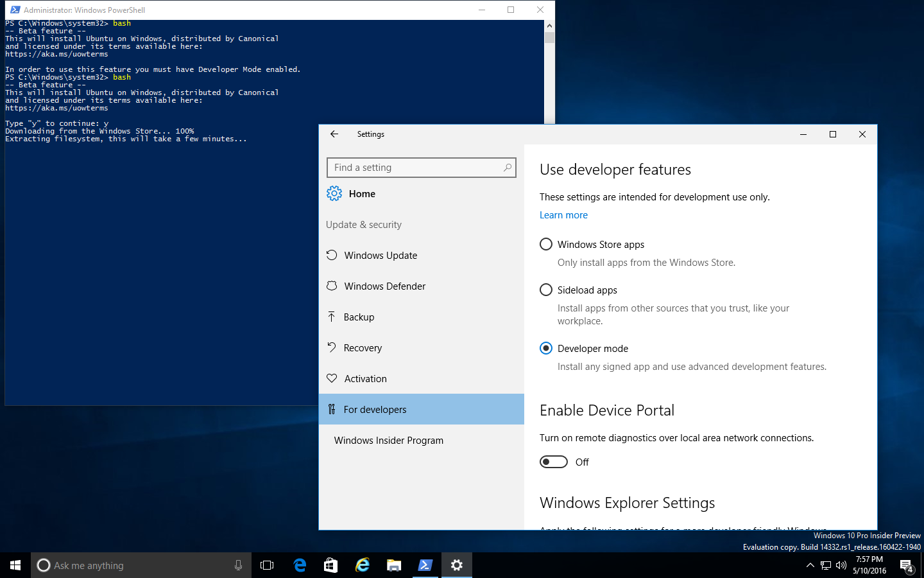The height and width of the screenshot is (578, 924).
Task: Open File Explorer from the taskbar
Action: coord(394,565)
